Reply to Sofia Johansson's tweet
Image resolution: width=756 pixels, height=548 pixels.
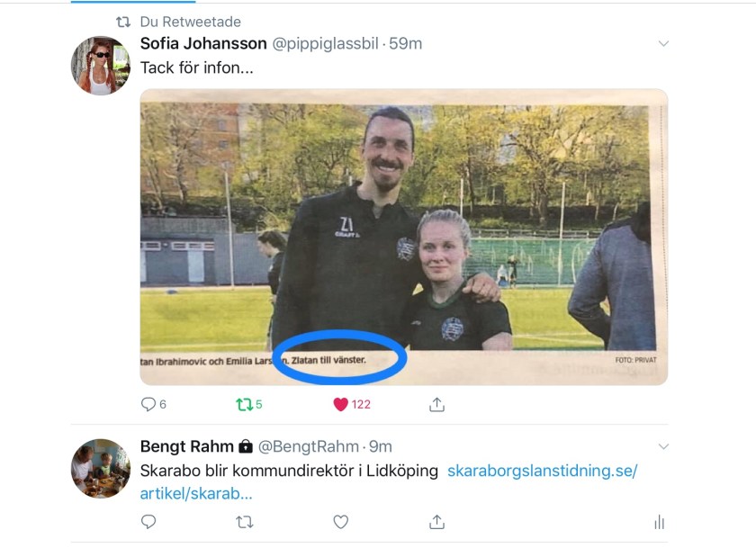(x=148, y=404)
